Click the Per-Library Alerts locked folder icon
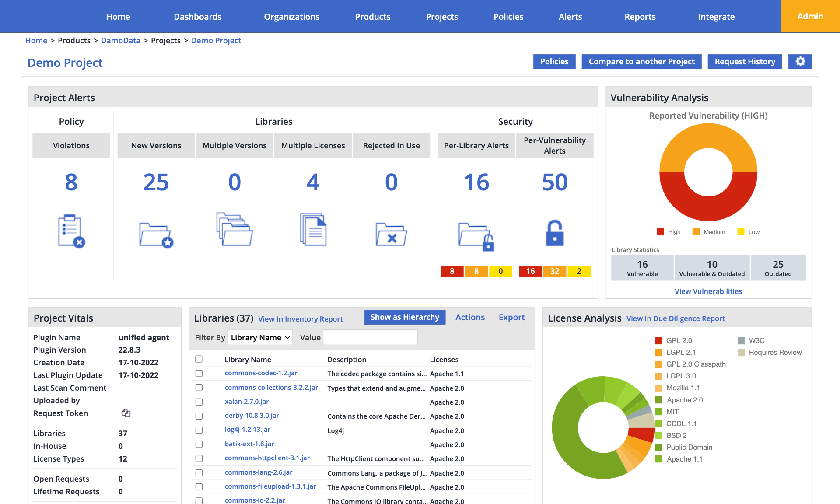 pos(476,237)
